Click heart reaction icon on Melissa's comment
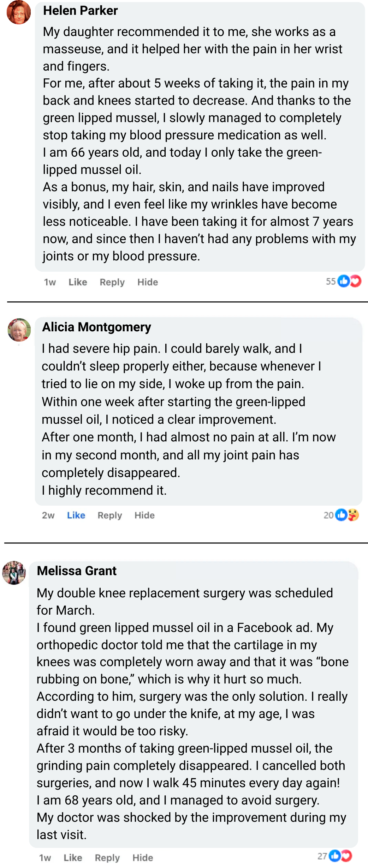The width and height of the screenshot is (368, 868). coord(347,856)
